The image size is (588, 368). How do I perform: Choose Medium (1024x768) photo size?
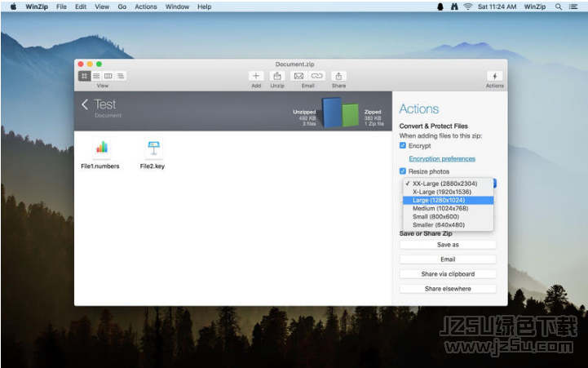tap(448, 208)
